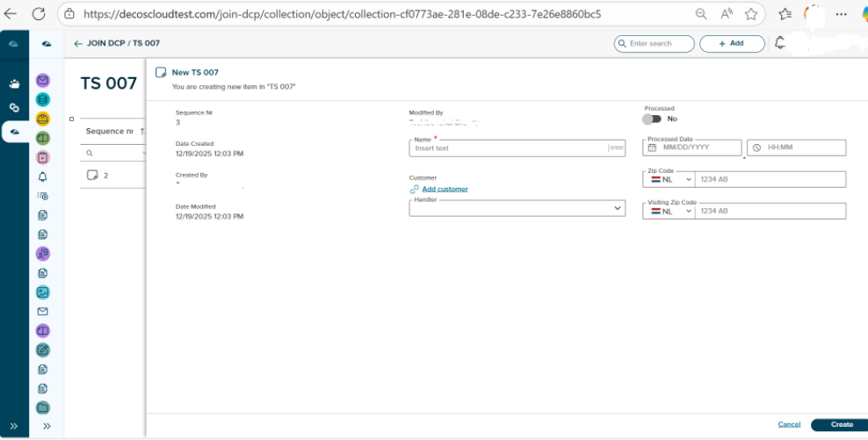The width and height of the screenshot is (868, 440).
Task: Open calendar icon in Processed Date field
Action: [x=653, y=148]
